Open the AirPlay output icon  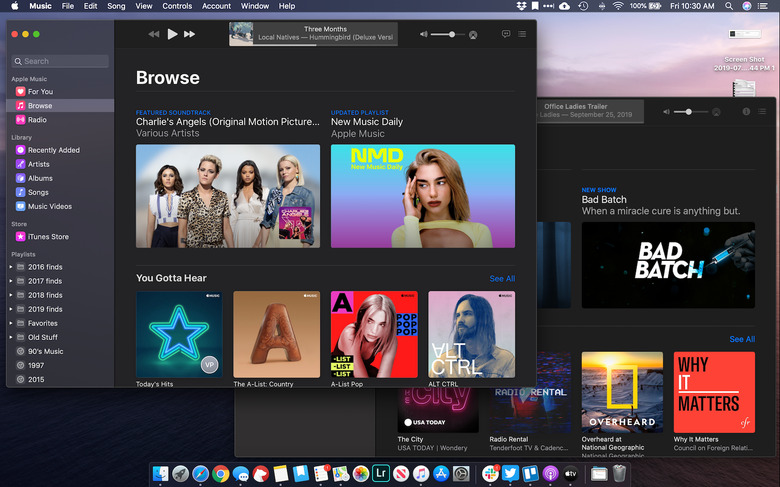[473, 34]
